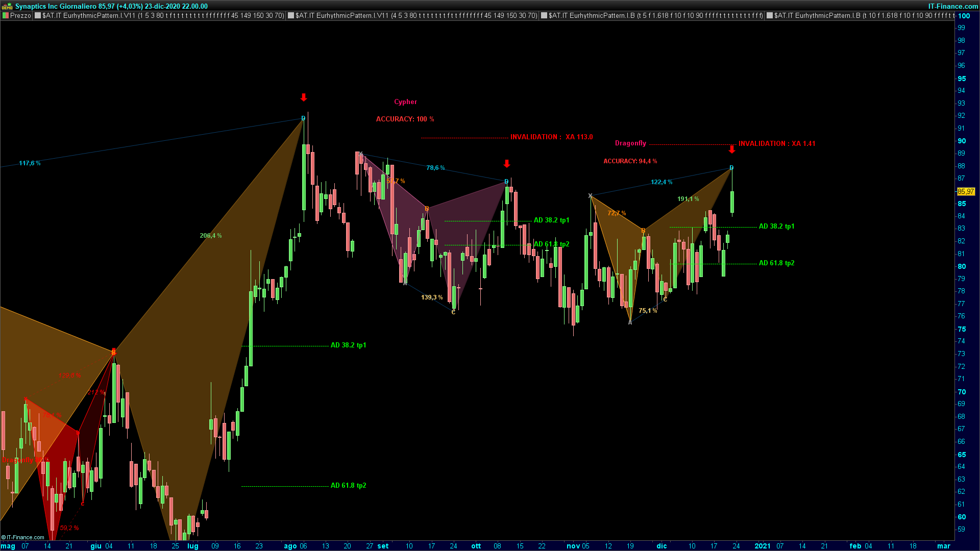980x551 pixels.
Task: Click EurhythmicPattern.I.B (t 5) gray square
Action: pyautogui.click(x=544, y=15)
